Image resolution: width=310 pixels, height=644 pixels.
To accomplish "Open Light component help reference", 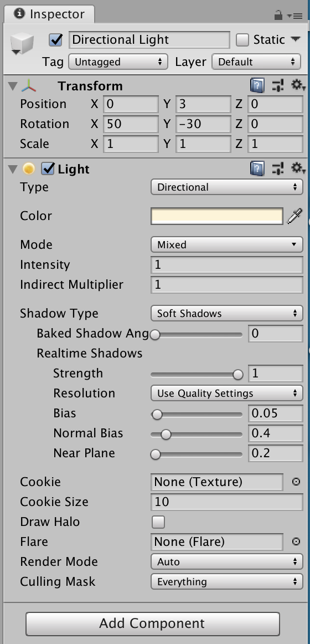I will click(x=257, y=169).
